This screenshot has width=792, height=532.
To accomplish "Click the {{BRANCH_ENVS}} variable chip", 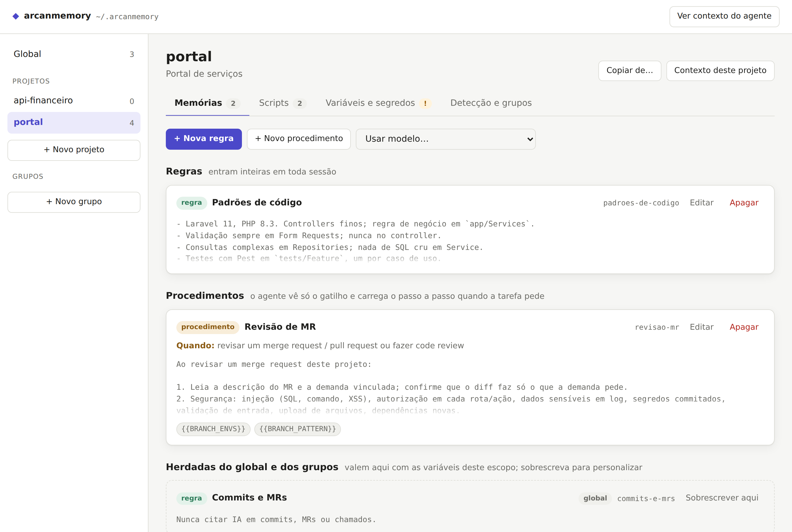I will pyautogui.click(x=213, y=429).
